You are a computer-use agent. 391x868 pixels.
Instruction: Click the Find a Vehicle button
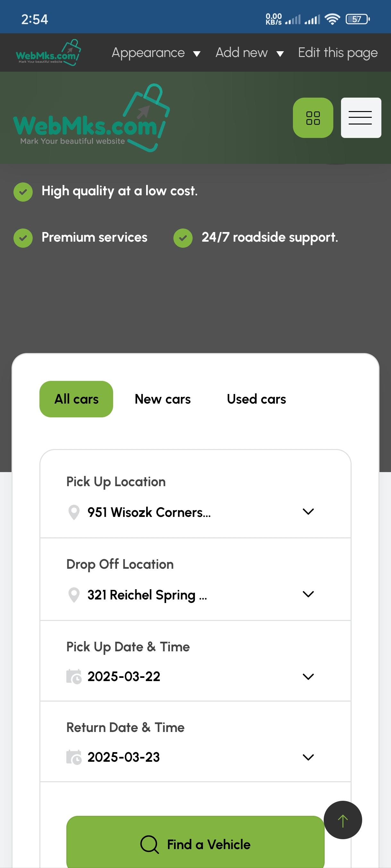click(195, 842)
